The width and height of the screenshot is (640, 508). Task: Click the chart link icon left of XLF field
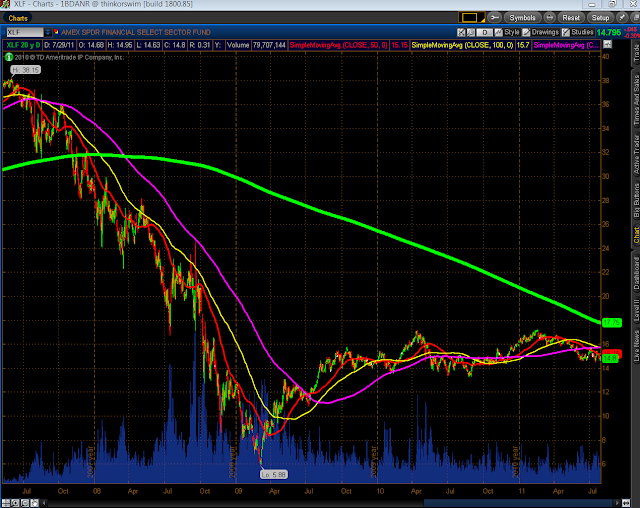click(3, 32)
